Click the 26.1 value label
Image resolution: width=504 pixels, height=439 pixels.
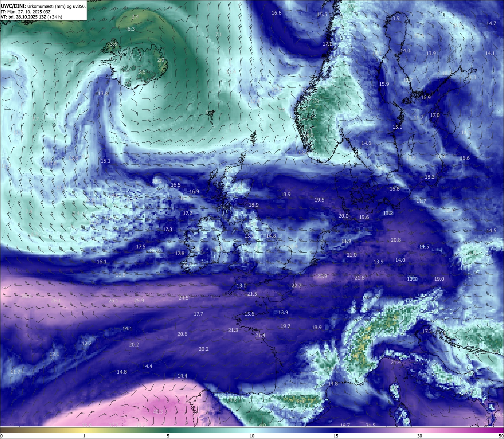point(113,300)
